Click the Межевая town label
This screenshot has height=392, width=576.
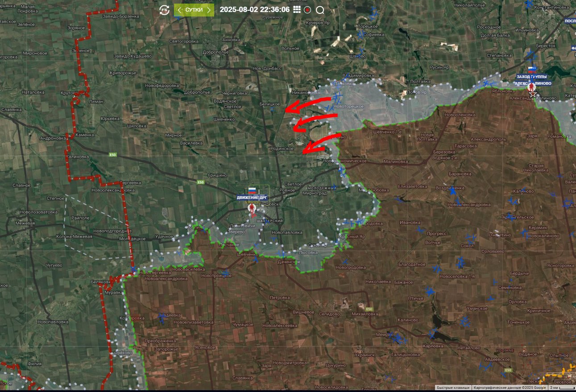coord(25,223)
